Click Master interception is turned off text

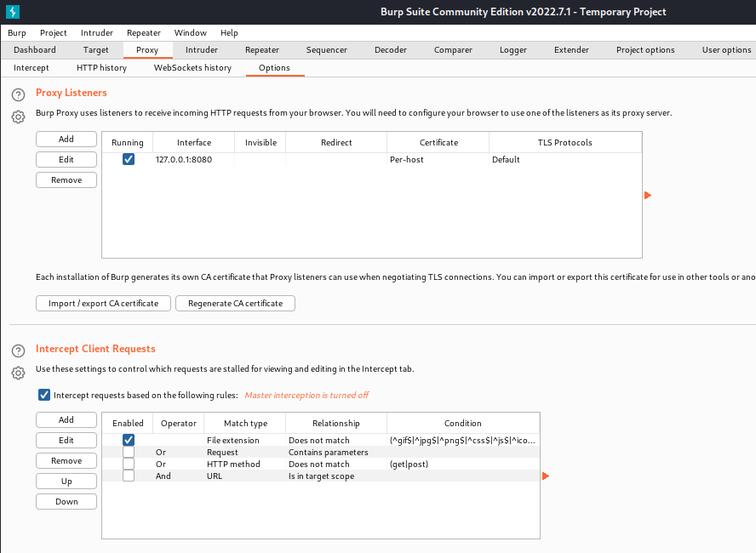click(306, 395)
